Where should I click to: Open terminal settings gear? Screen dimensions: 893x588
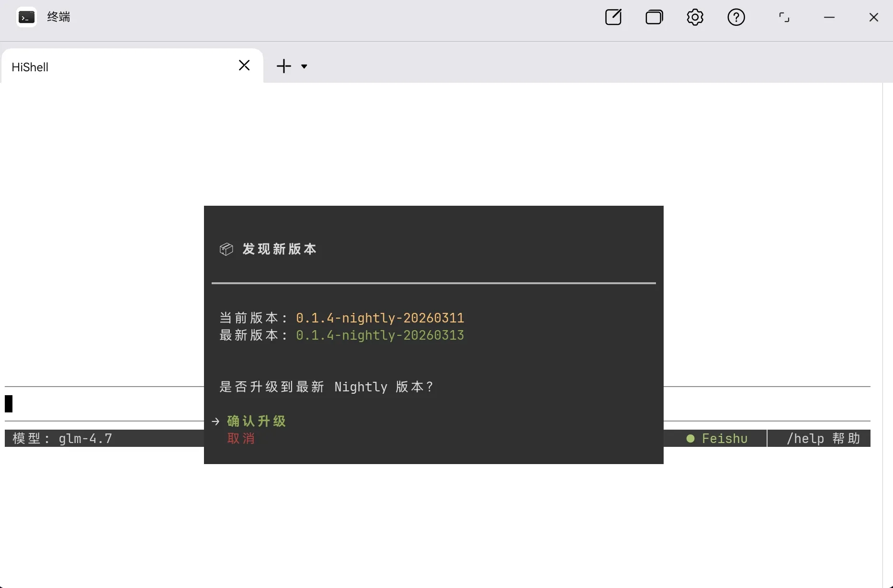(695, 17)
